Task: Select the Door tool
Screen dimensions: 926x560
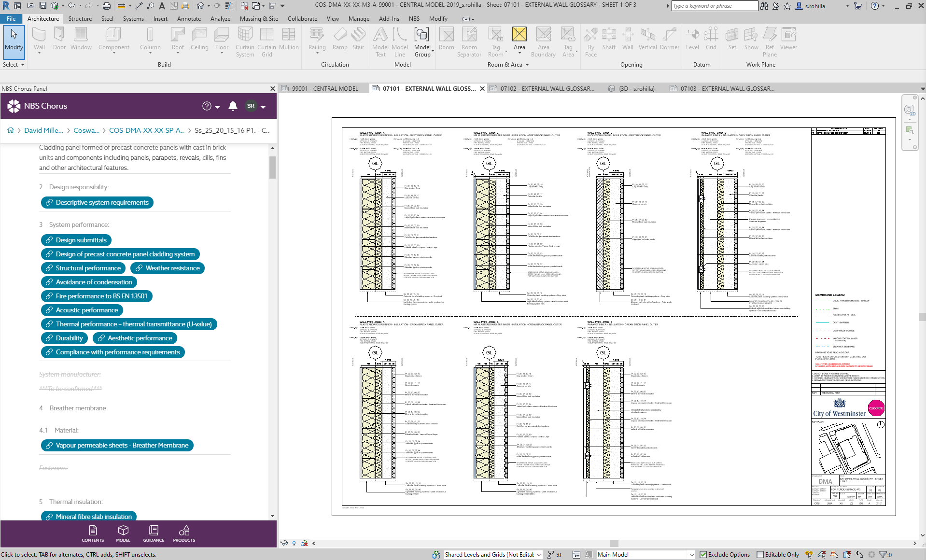Action: (x=59, y=39)
